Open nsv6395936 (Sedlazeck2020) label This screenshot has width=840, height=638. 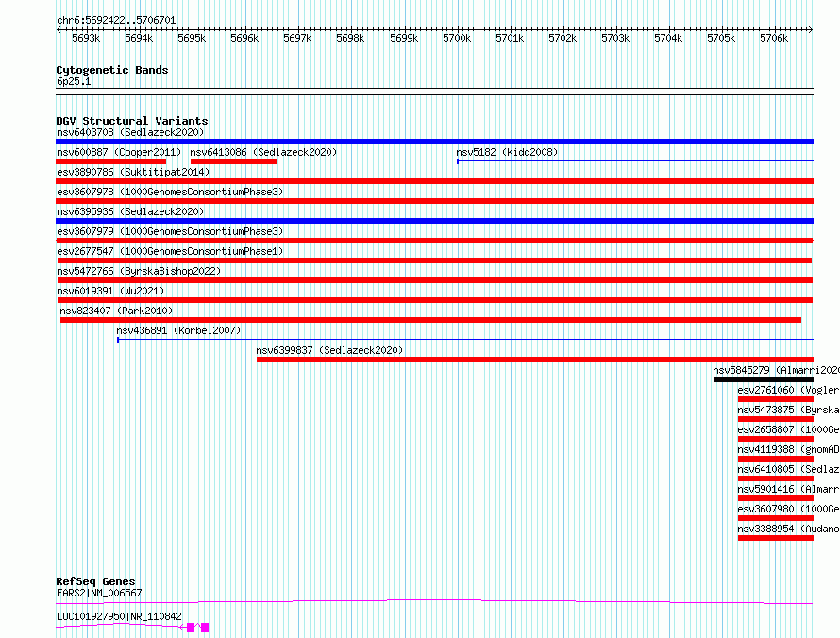coord(130,211)
